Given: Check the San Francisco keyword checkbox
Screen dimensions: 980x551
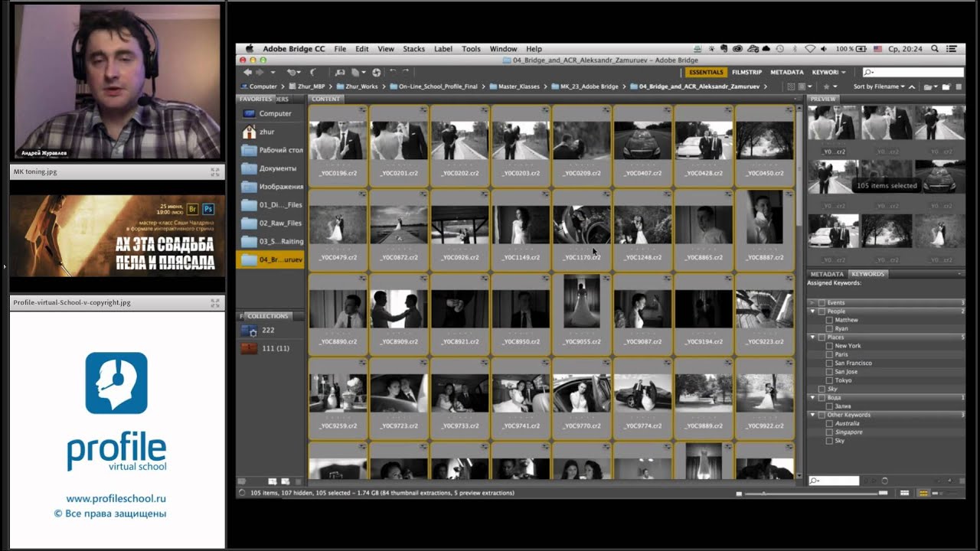Looking at the screenshot, I should [829, 363].
